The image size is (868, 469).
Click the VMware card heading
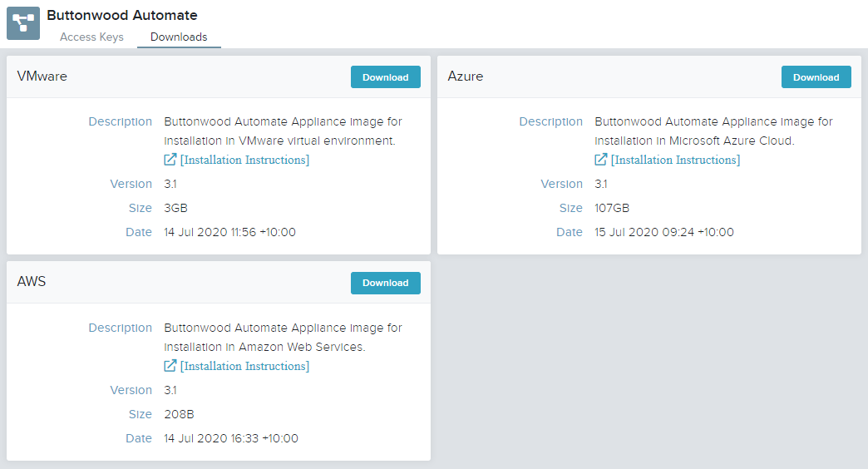[x=42, y=77]
